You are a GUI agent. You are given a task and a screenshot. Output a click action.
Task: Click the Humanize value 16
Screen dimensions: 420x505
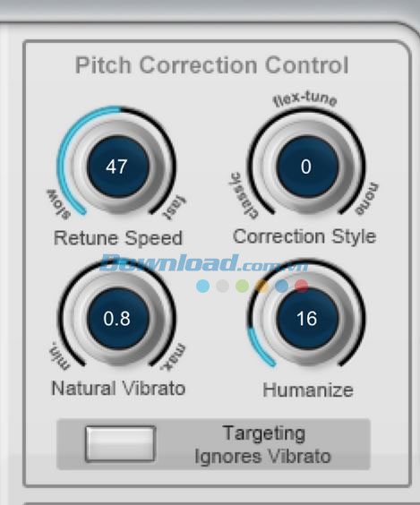pyautogui.click(x=307, y=319)
